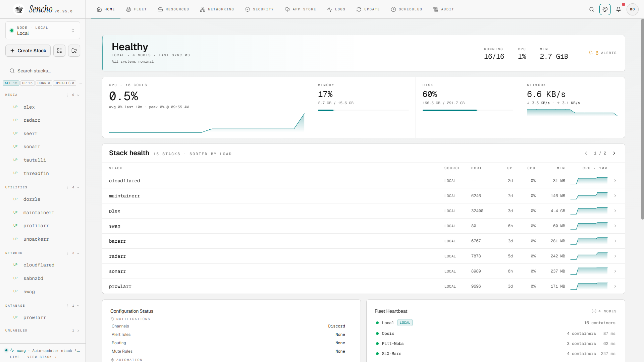Expand the UNLABELED group chevron

pos(78,331)
